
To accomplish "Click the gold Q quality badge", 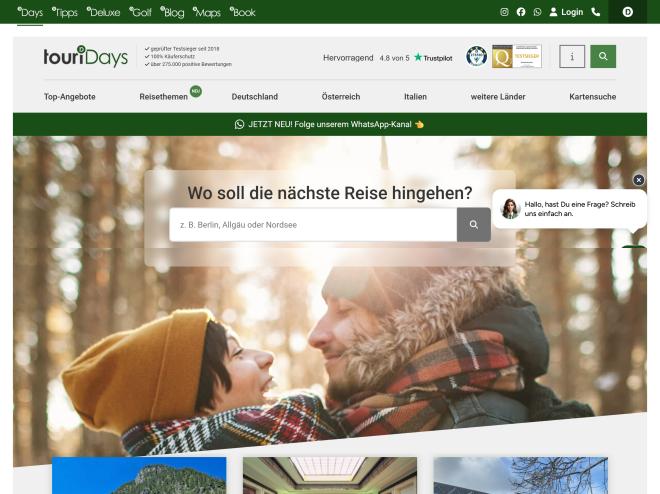I will click(x=502, y=56).
